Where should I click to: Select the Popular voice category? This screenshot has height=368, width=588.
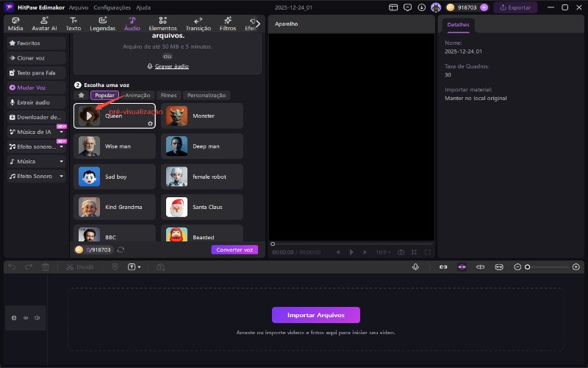tap(104, 96)
